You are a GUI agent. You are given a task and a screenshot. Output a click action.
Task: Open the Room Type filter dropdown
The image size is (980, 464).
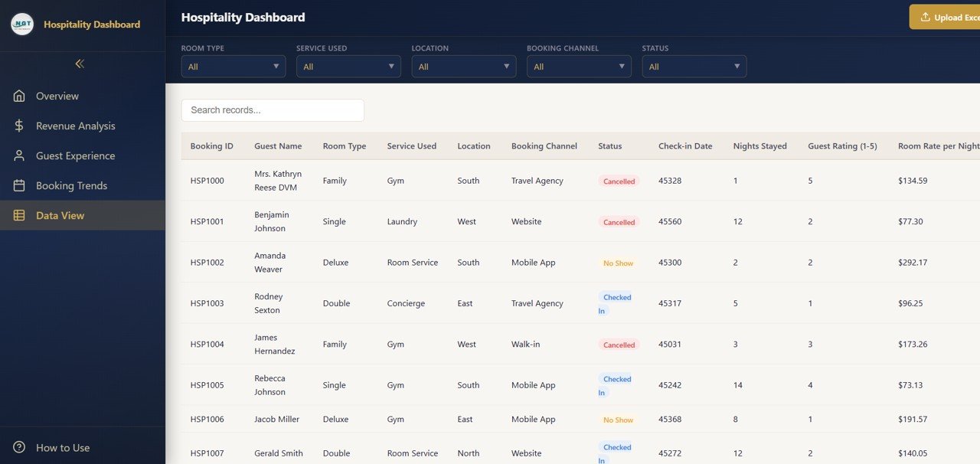[234, 67]
